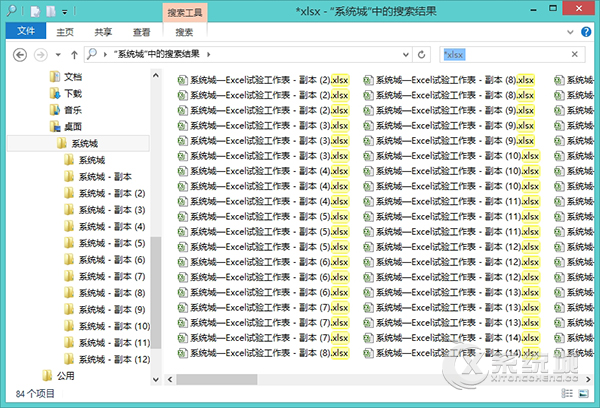Clear the search box with the X
The width and height of the screenshot is (600, 408).
(574, 54)
